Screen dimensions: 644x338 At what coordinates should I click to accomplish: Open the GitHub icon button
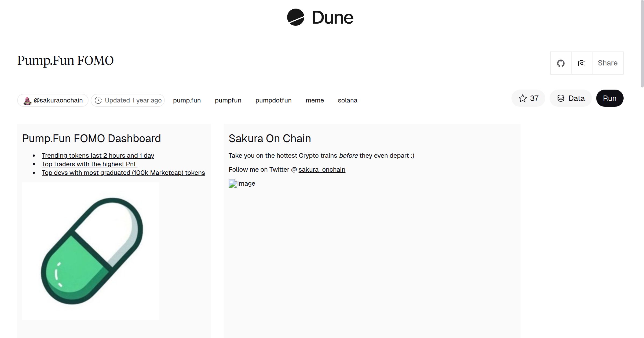coord(561,63)
